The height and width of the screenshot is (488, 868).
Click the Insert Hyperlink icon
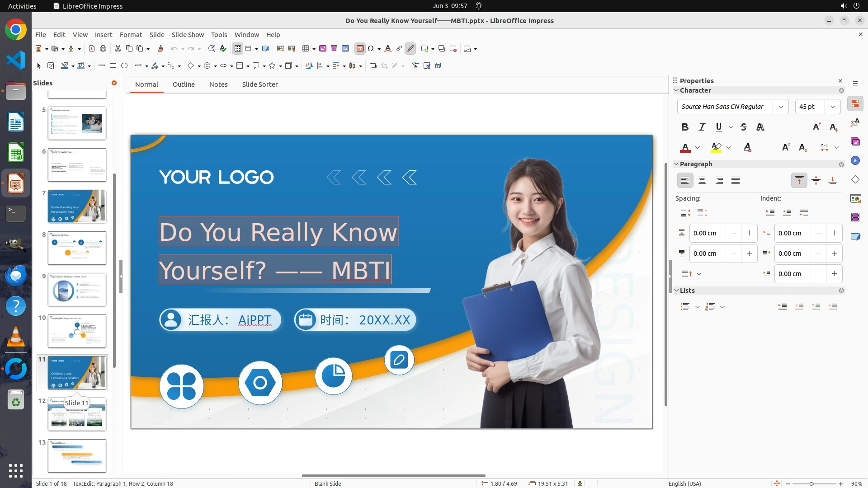coord(399,49)
